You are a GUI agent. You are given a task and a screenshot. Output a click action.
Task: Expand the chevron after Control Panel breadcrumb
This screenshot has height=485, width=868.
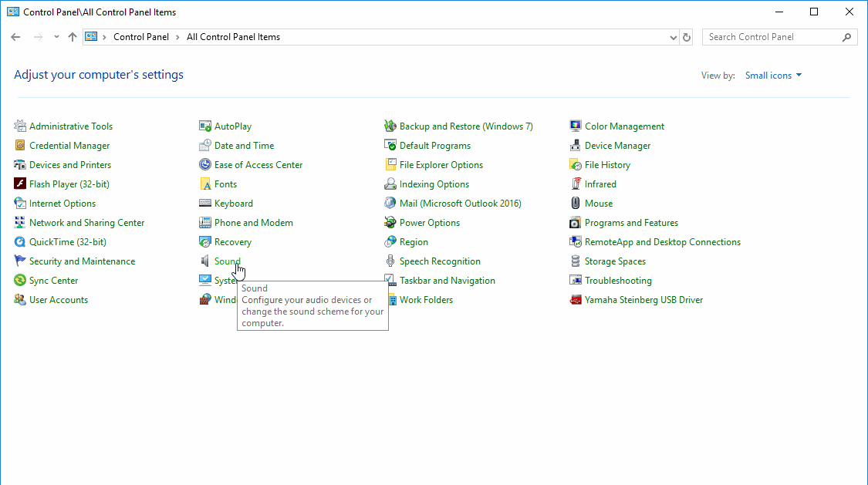click(x=177, y=37)
